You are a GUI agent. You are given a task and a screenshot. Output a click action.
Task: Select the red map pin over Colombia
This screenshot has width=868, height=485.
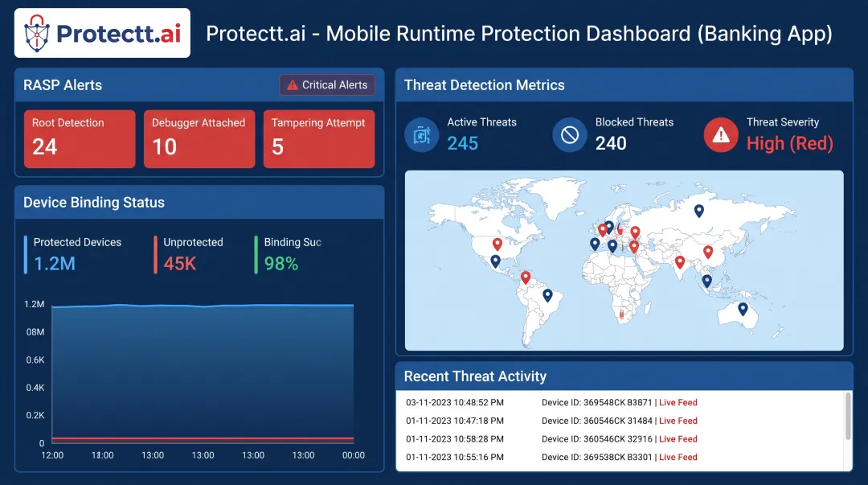(526, 277)
